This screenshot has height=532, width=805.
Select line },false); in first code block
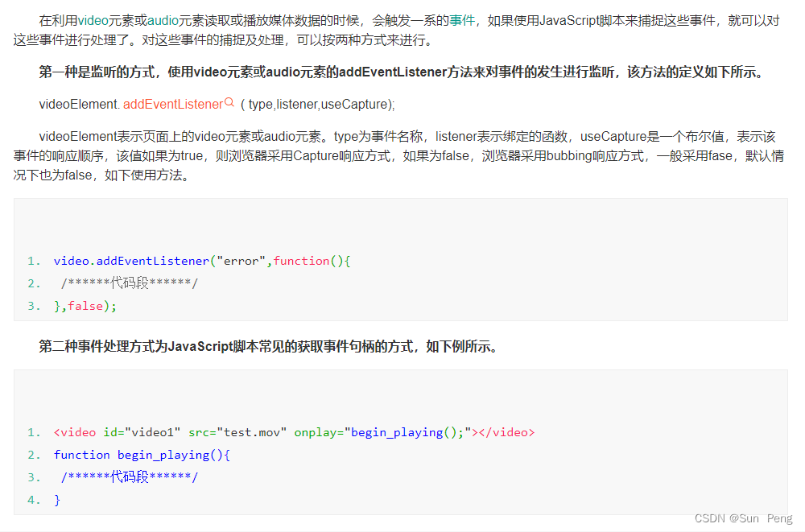[x=85, y=306]
